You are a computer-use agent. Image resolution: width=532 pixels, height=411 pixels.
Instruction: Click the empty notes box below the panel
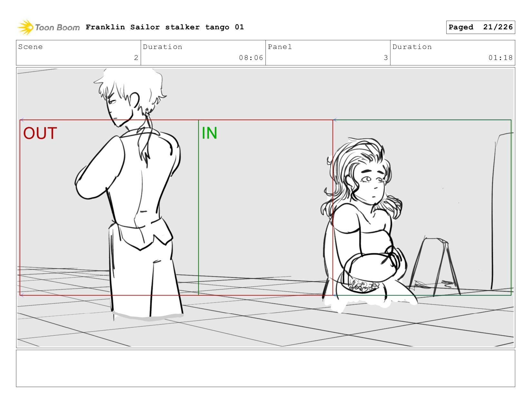click(x=265, y=368)
